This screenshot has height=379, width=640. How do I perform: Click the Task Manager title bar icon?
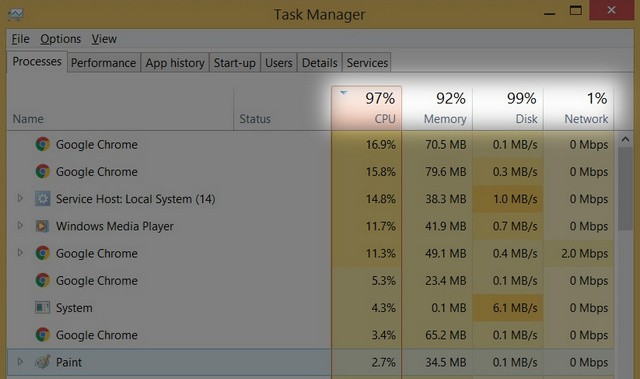click(x=16, y=15)
